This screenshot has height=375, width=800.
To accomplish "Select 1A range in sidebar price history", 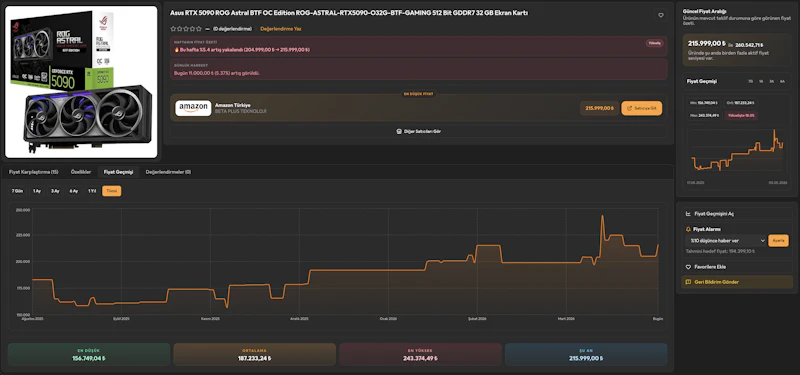I will pyautogui.click(x=761, y=82).
